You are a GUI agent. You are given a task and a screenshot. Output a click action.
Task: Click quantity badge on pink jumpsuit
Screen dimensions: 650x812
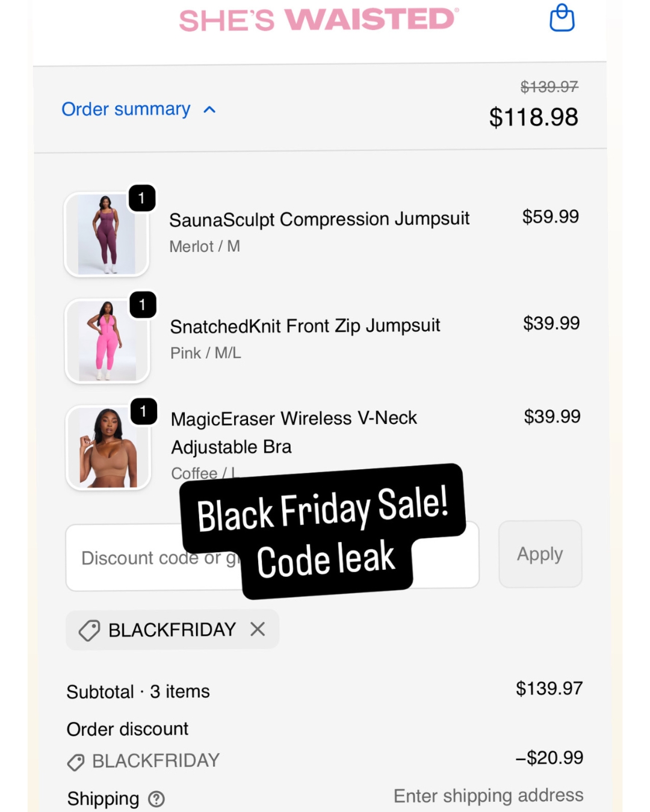click(x=143, y=305)
